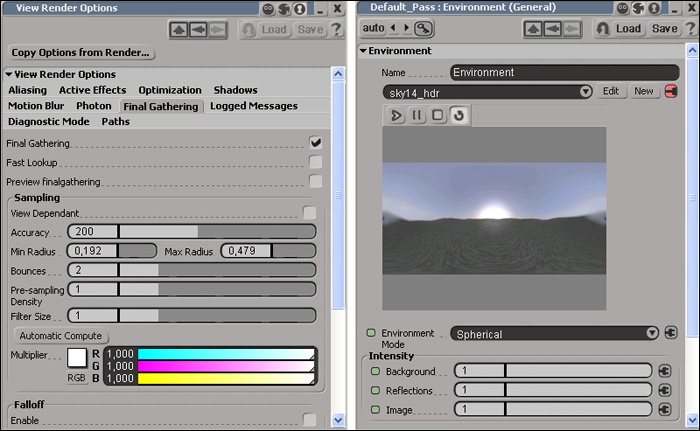Open the Shadows tab
The width and height of the screenshot is (700, 431).
click(x=235, y=90)
